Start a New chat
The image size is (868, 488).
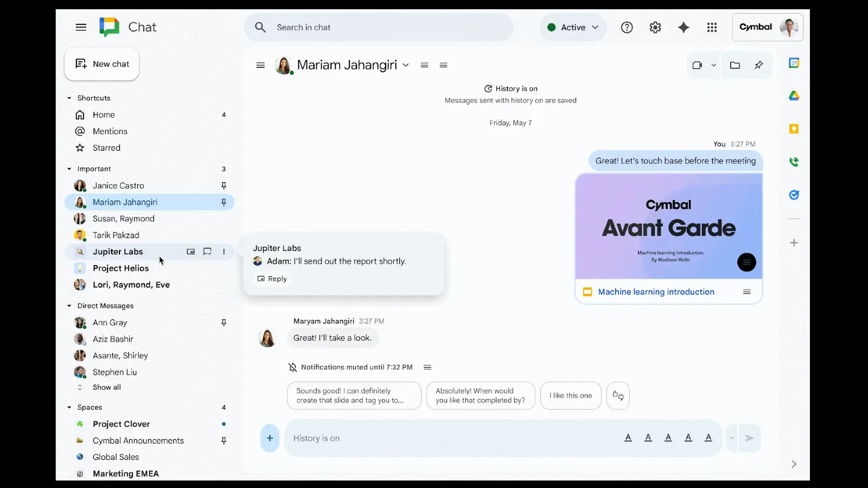pyautogui.click(x=102, y=64)
